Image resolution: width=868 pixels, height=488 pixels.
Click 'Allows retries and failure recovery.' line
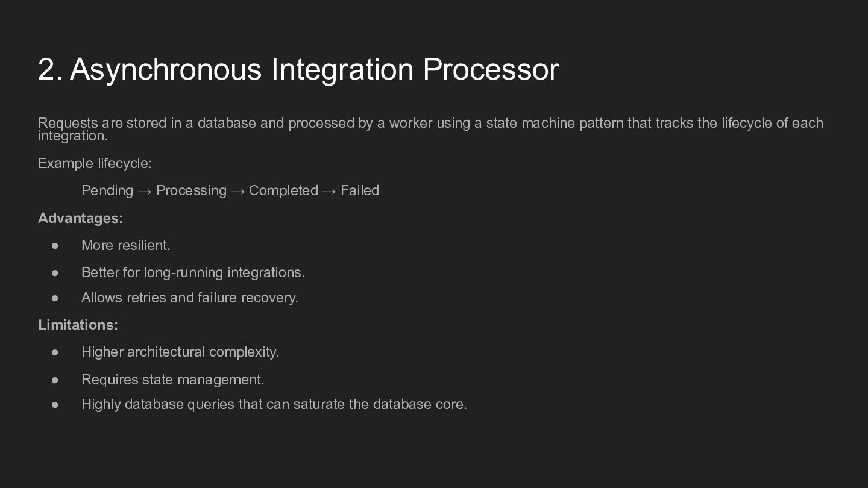[x=190, y=298]
